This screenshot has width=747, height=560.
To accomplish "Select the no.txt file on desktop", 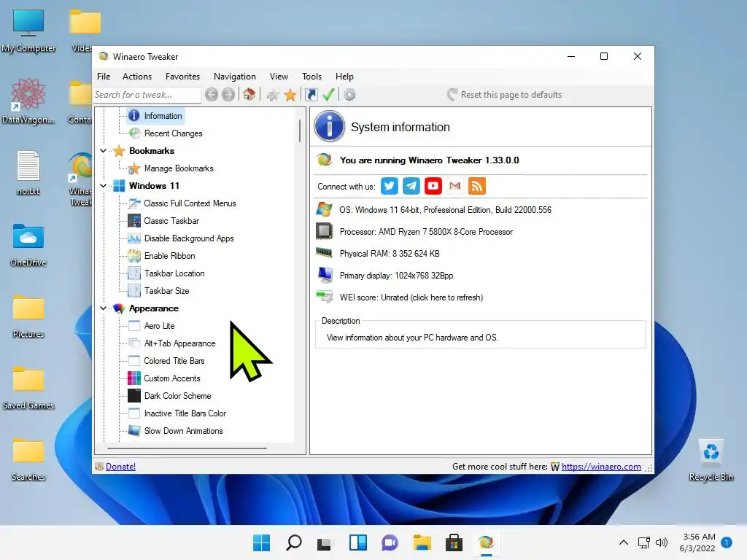I will [28, 174].
